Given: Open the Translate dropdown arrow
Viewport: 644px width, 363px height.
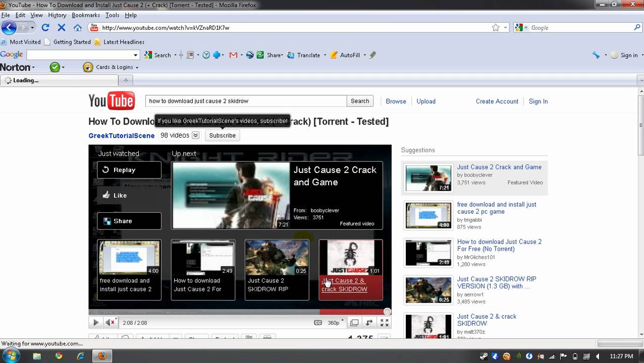Looking at the screenshot, I should (x=325, y=55).
